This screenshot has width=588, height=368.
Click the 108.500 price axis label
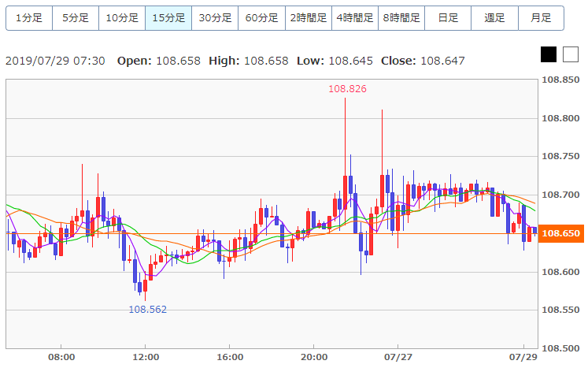click(560, 348)
